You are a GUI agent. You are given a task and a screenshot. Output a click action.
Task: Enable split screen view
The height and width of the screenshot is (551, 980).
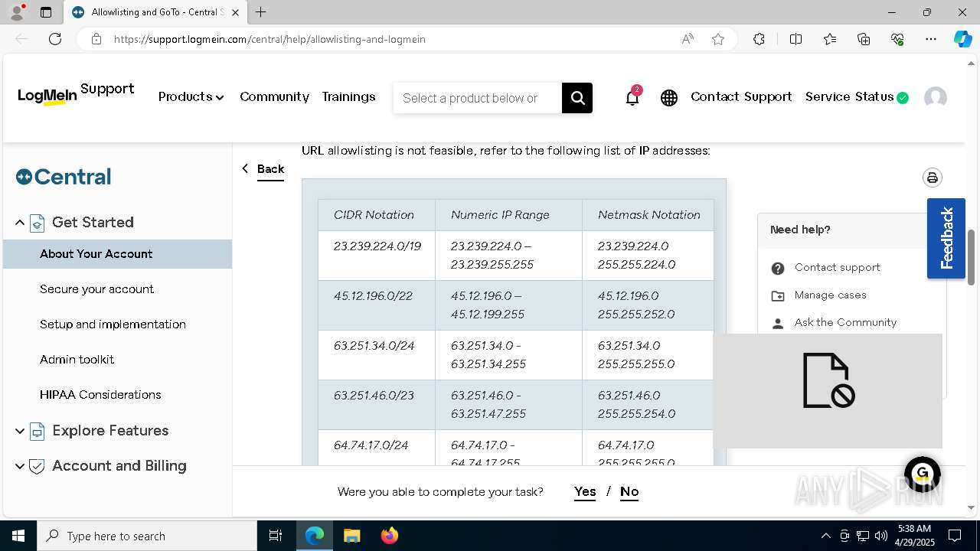click(795, 39)
